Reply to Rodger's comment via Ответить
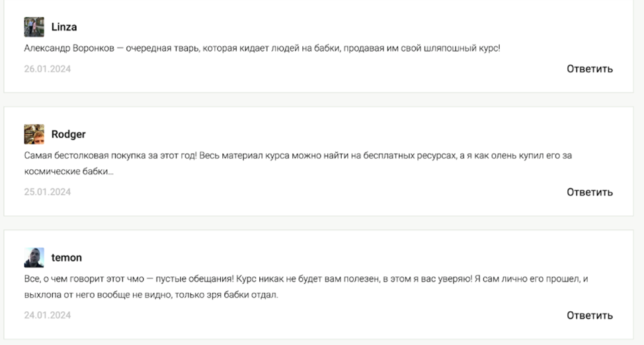Screen dimensions: 644x345 (x=590, y=192)
